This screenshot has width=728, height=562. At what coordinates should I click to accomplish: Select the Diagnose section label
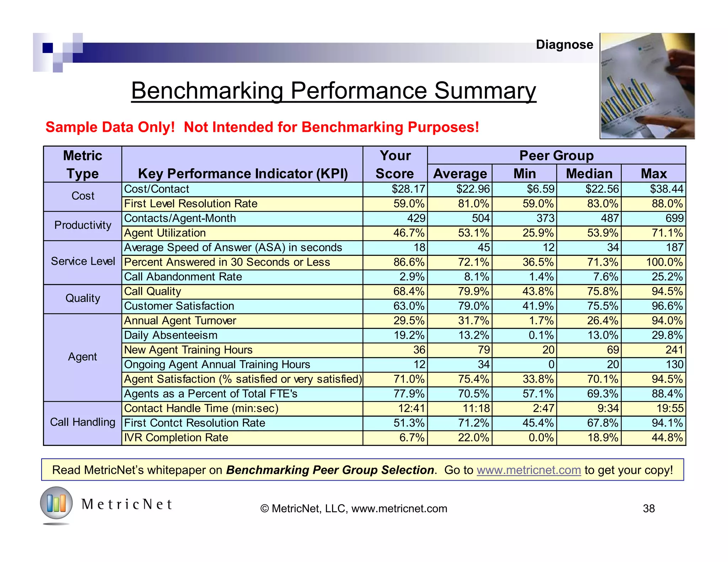pos(564,45)
